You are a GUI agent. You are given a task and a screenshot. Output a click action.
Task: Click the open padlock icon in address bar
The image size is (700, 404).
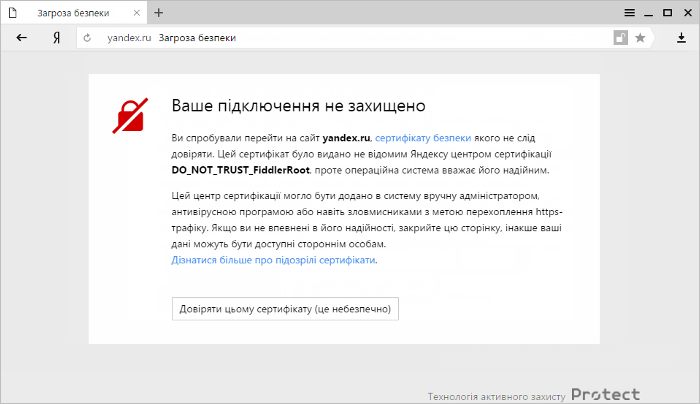[x=620, y=38]
